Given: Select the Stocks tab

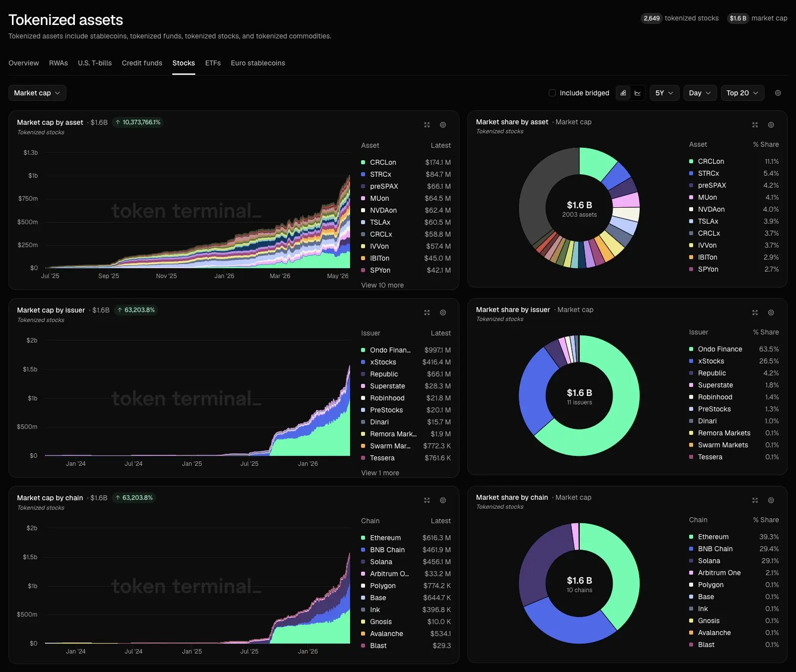Looking at the screenshot, I should click(x=184, y=63).
